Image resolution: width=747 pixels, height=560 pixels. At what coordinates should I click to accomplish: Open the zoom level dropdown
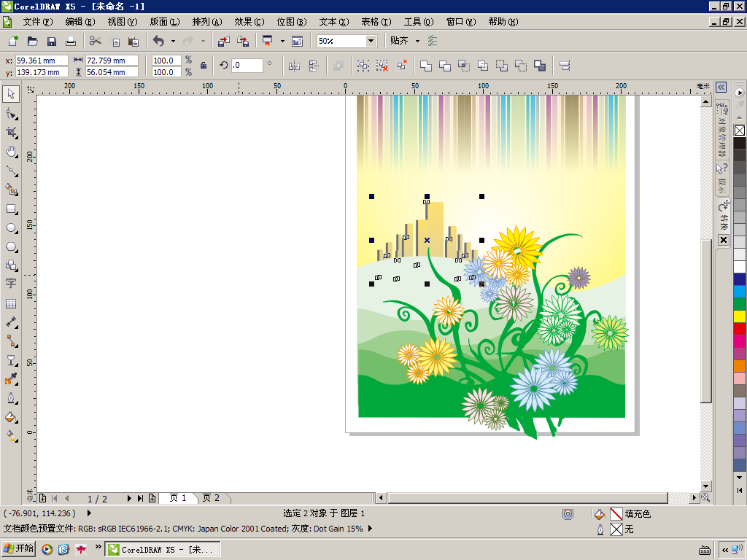coord(371,41)
